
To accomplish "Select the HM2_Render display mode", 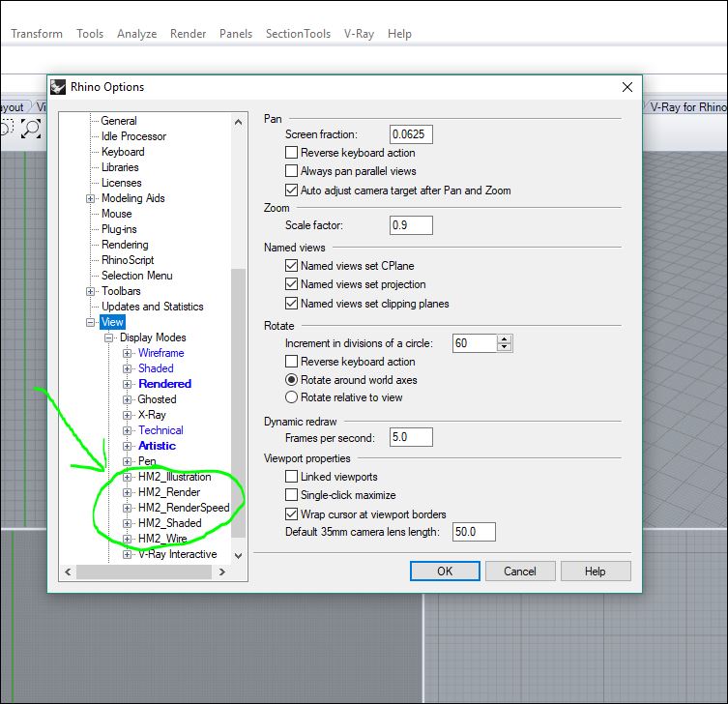I will coord(169,492).
